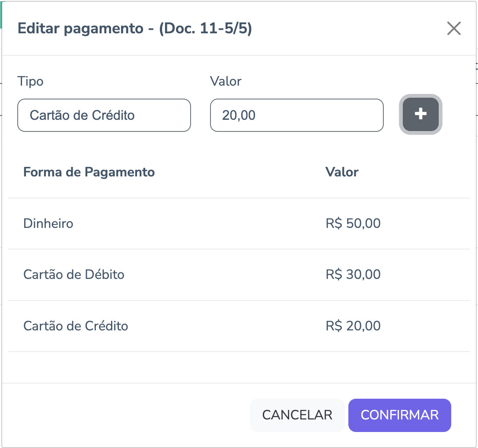Click the R$ 30,00 amount

(x=353, y=275)
